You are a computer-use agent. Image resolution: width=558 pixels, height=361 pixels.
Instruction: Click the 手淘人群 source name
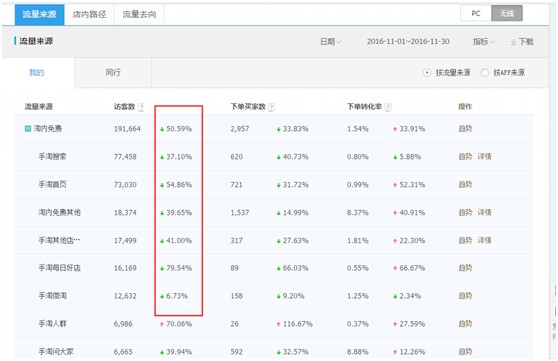[52, 324]
